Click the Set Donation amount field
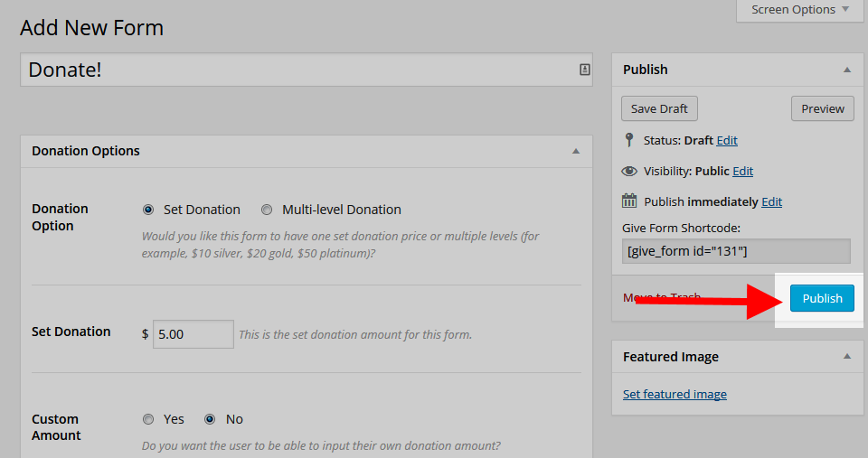868x458 pixels. (x=193, y=334)
